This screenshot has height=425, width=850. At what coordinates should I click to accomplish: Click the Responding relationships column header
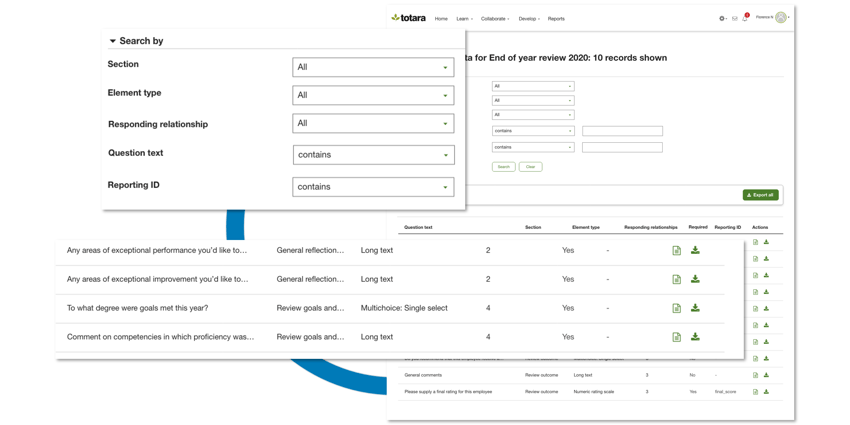651,228
